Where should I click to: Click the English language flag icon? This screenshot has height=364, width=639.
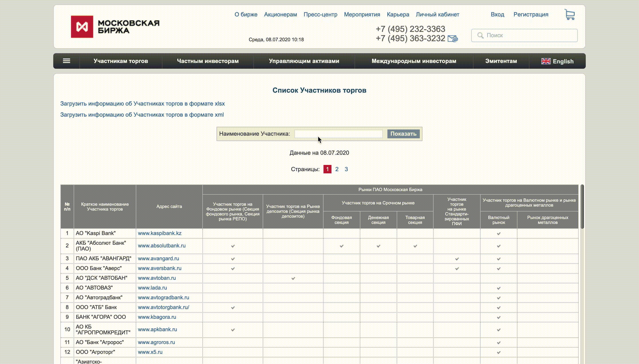(546, 61)
